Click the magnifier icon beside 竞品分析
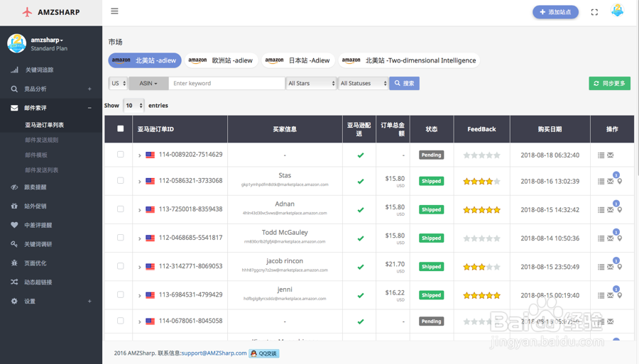 click(x=14, y=89)
